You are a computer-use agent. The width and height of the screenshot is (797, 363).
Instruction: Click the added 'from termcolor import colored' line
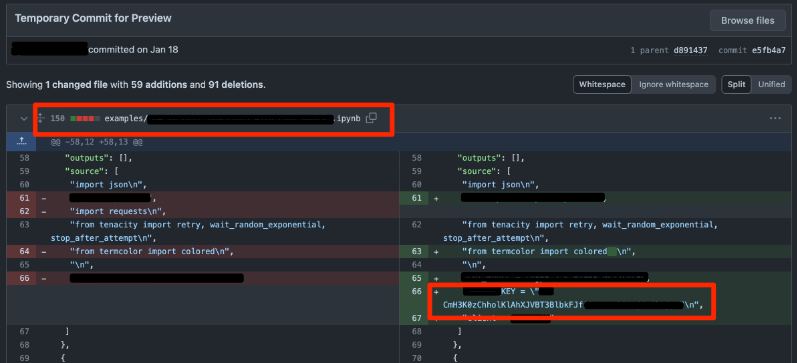tap(549, 251)
